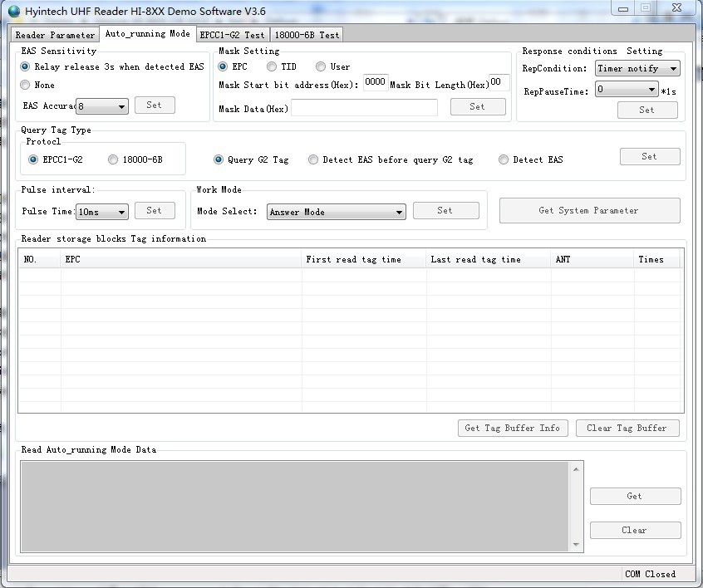
Task: Open the Mode Select Answer Mode dropdown
Action: tap(337, 212)
